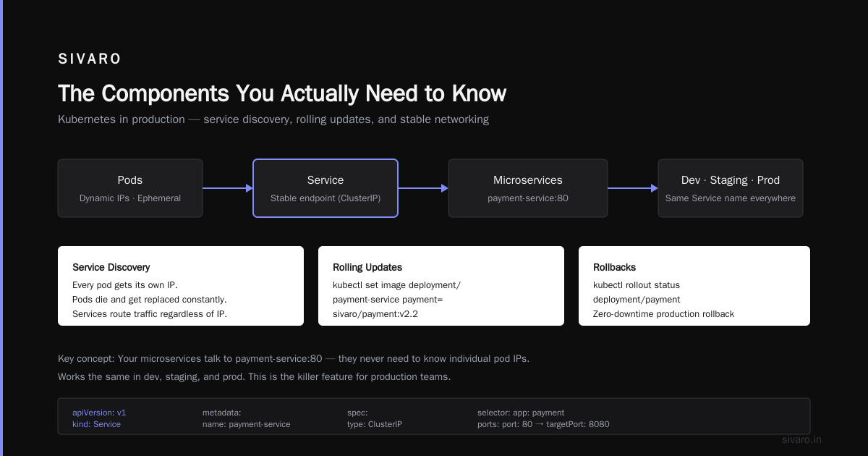This screenshot has width=868, height=456.
Task: Click 'Every pod gets its own IP.'
Action: pos(125,285)
